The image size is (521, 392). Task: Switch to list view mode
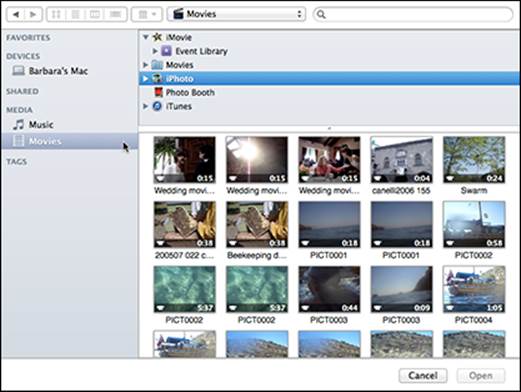click(76, 14)
